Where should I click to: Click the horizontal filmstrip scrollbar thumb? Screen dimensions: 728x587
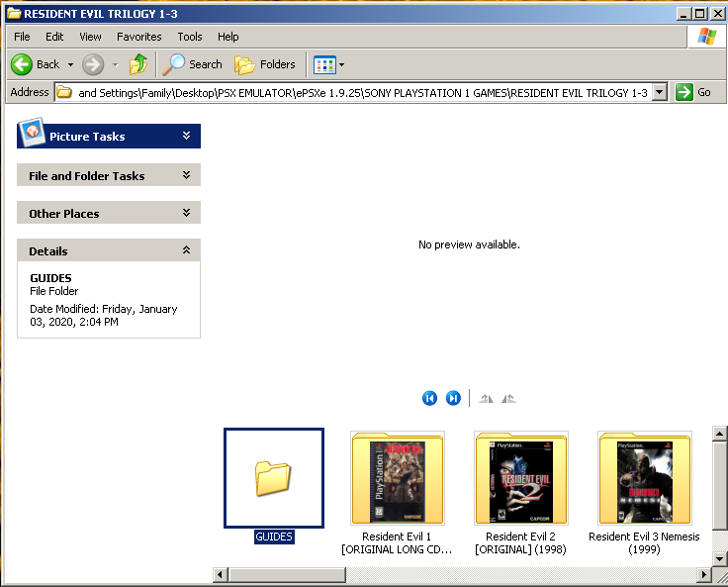point(287,575)
